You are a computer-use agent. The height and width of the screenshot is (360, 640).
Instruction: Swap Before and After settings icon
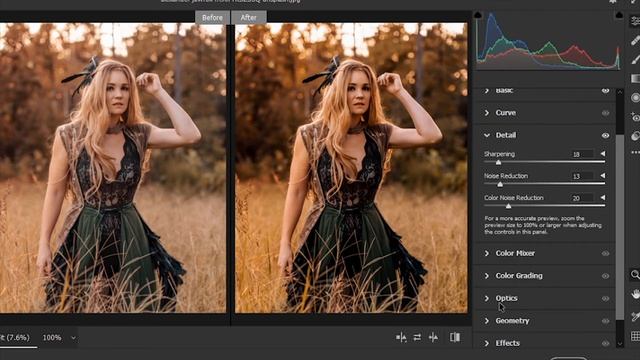(x=417, y=337)
